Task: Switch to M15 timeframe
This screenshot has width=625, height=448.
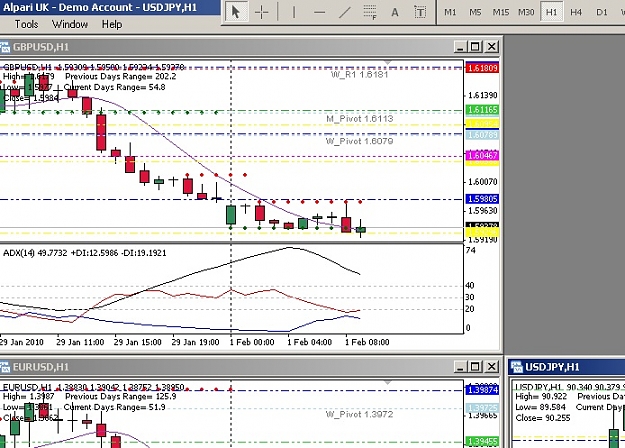Action: [x=501, y=12]
